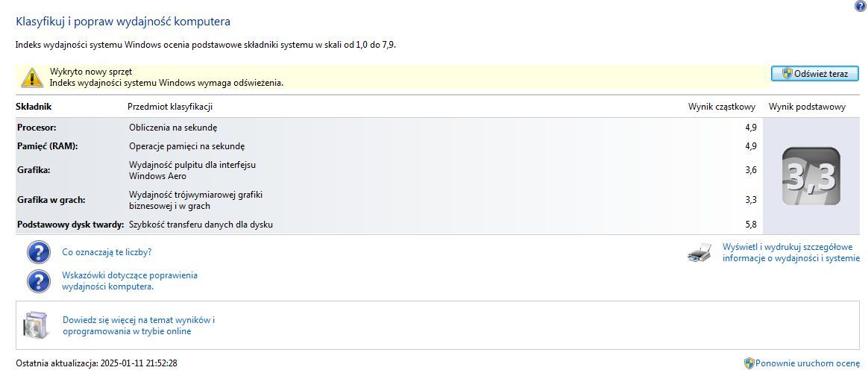Image resolution: width=868 pixels, height=379 pixels.
Task: Open 'Co oznaczają te liczby?' link
Action: click(107, 252)
